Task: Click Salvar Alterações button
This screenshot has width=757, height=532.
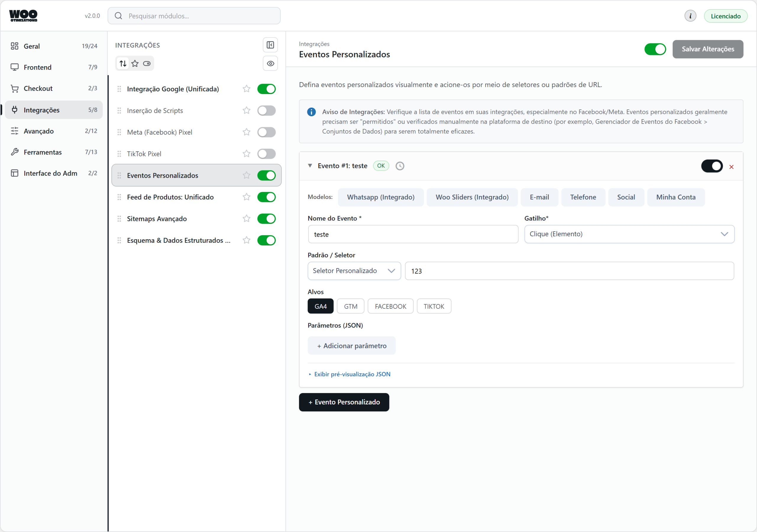Action: click(708, 49)
